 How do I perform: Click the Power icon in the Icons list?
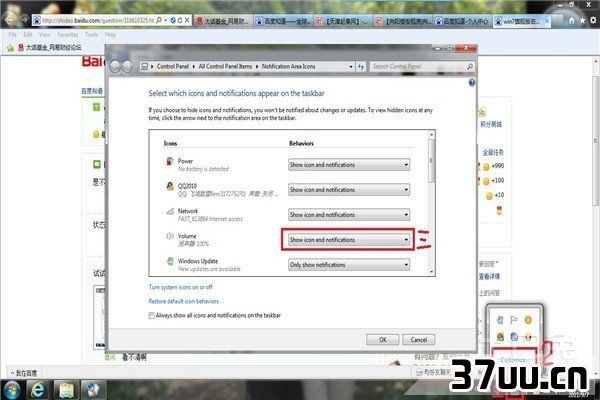pos(170,162)
